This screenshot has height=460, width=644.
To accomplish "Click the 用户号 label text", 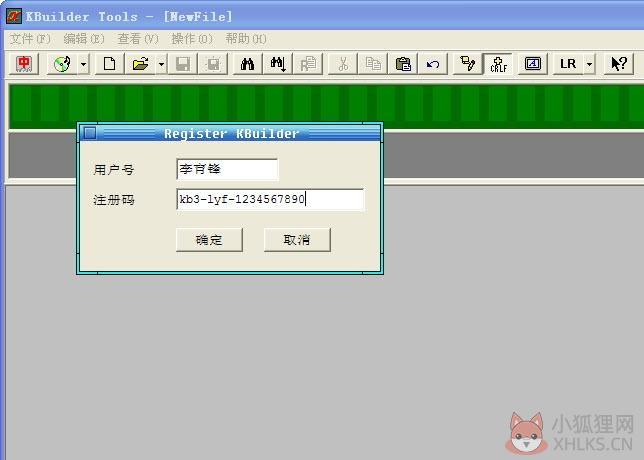I will point(114,170).
